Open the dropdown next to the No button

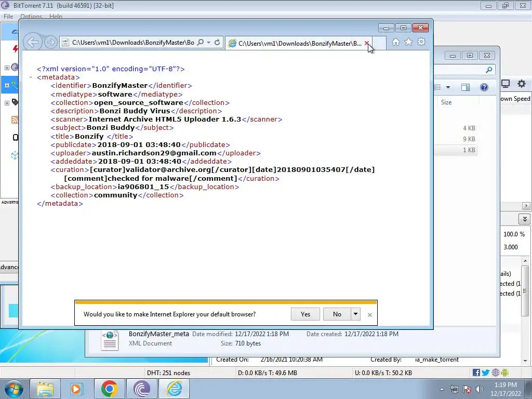pyautogui.click(x=355, y=314)
